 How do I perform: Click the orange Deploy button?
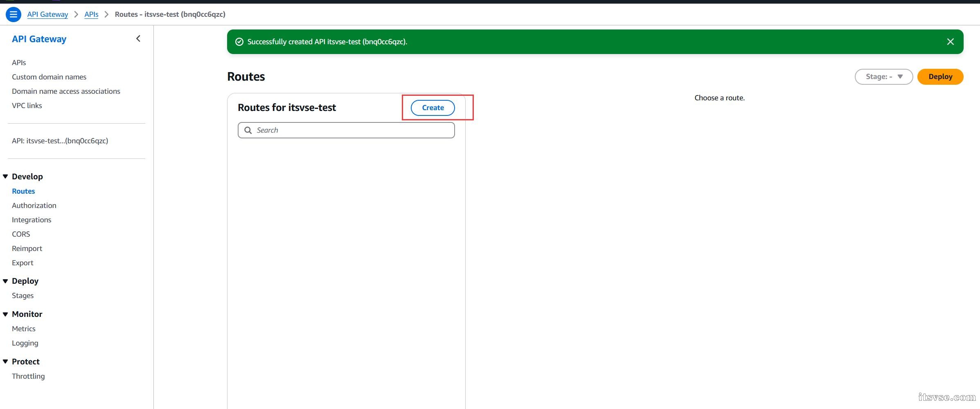pos(940,77)
